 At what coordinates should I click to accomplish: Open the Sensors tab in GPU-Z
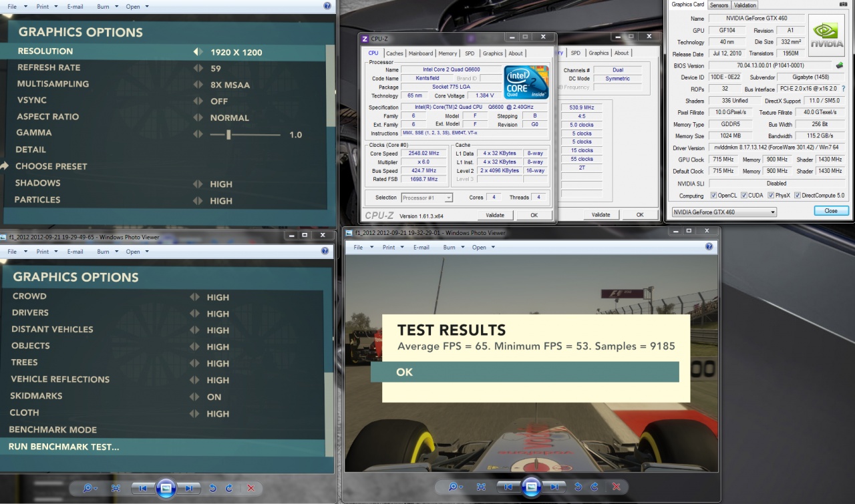click(719, 5)
